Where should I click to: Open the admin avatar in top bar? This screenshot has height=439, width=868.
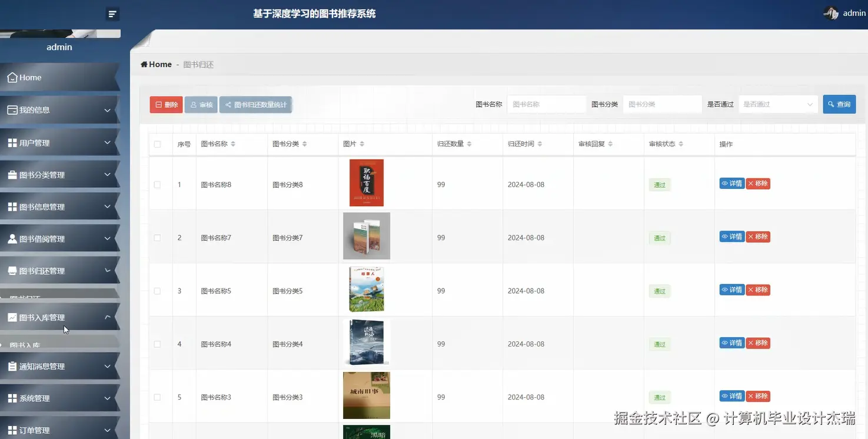pos(831,13)
